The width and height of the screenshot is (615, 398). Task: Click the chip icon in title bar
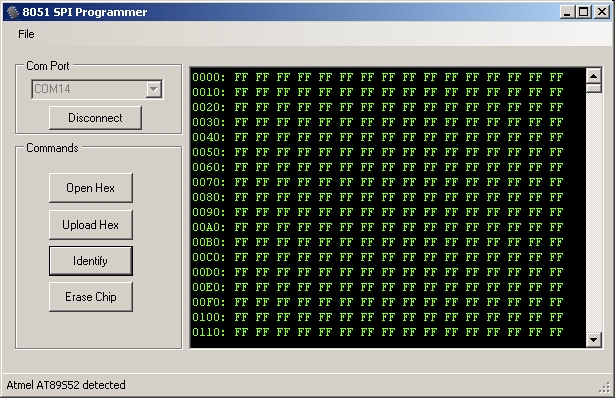13,12
